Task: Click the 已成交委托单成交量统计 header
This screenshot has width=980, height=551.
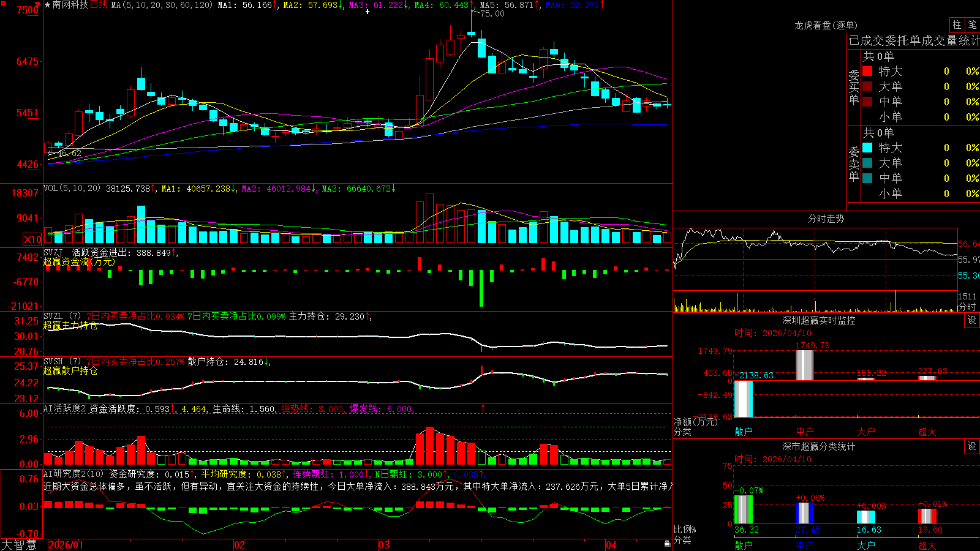Action: (x=914, y=40)
